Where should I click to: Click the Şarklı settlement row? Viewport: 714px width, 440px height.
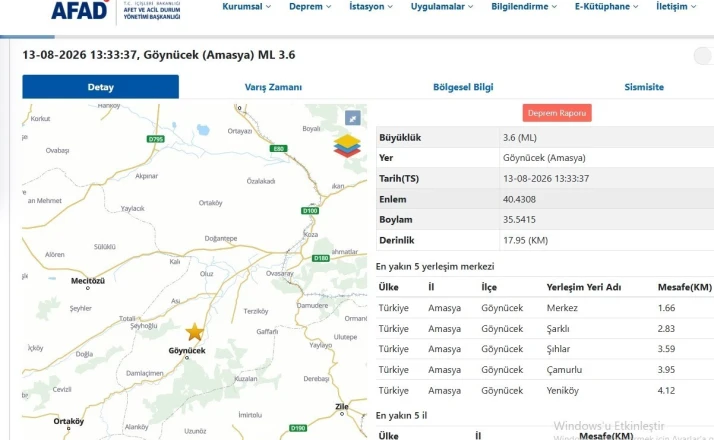pos(545,328)
